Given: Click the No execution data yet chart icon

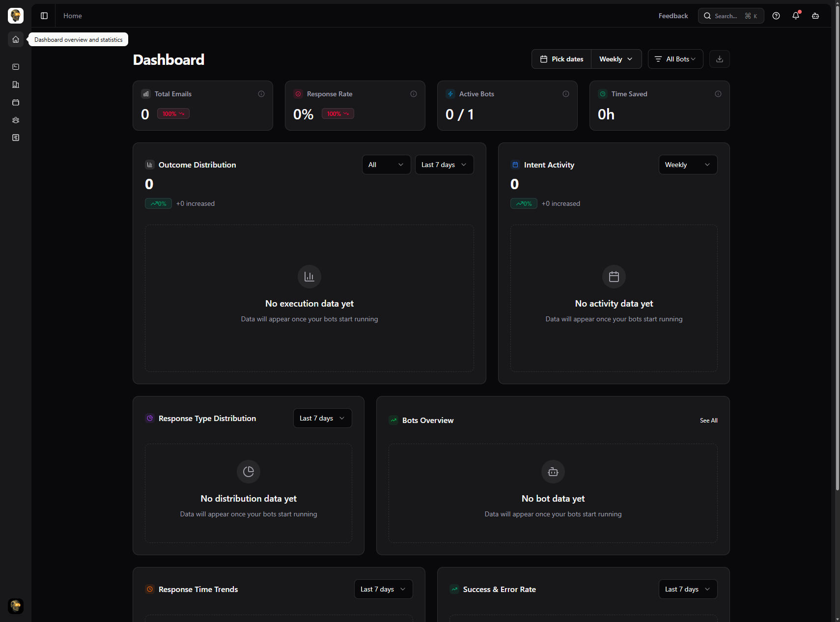Looking at the screenshot, I should pyautogui.click(x=309, y=277).
